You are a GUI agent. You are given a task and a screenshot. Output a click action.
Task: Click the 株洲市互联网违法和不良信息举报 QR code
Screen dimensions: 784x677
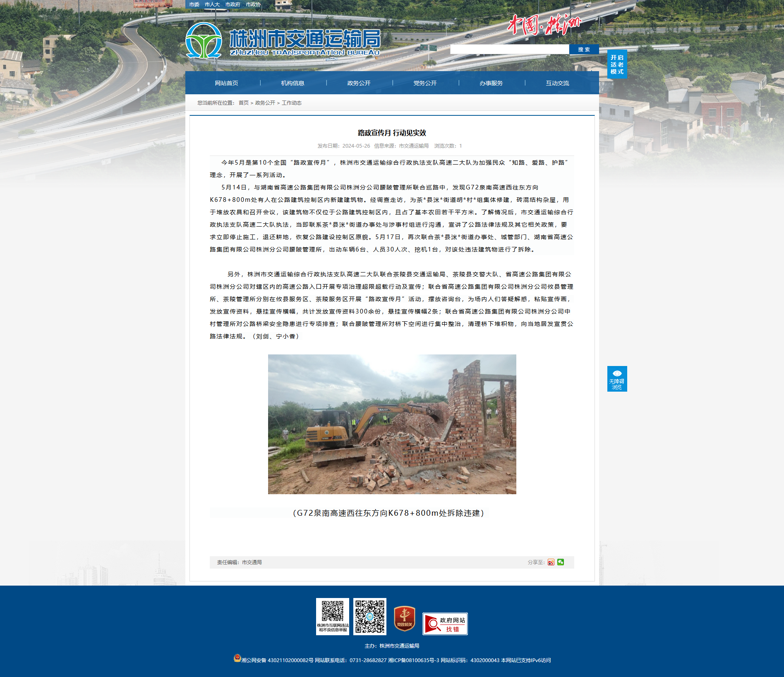pos(333,616)
